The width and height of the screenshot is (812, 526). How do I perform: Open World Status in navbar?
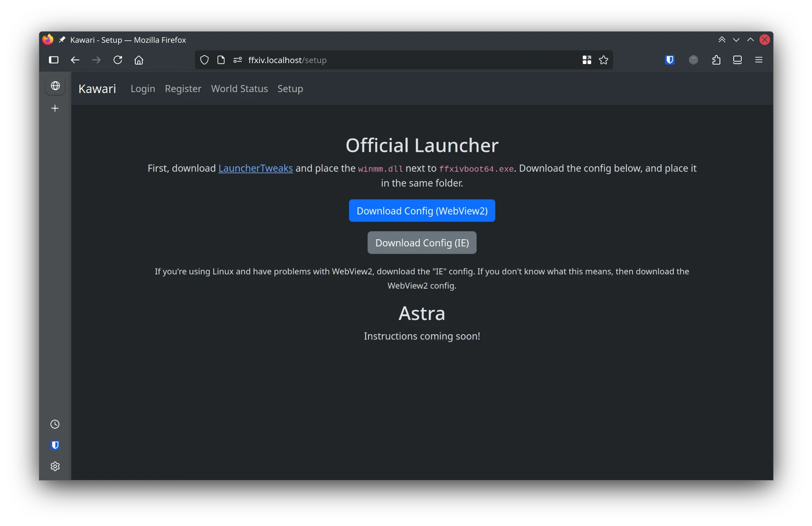pyautogui.click(x=239, y=89)
